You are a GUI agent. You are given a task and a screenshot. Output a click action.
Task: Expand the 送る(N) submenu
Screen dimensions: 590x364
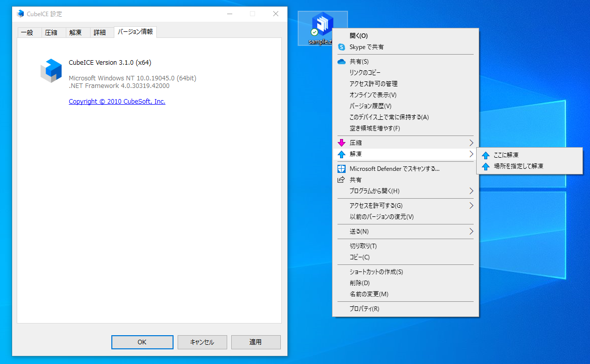point(471,232)
